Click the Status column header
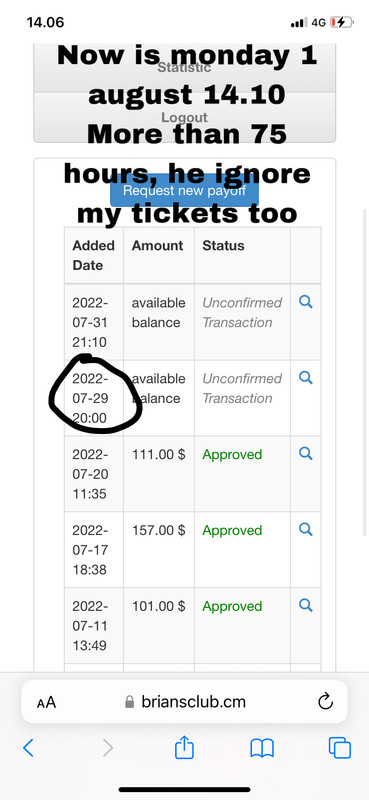This screenshot has width=369, height=800. click(x=223, y=245)
